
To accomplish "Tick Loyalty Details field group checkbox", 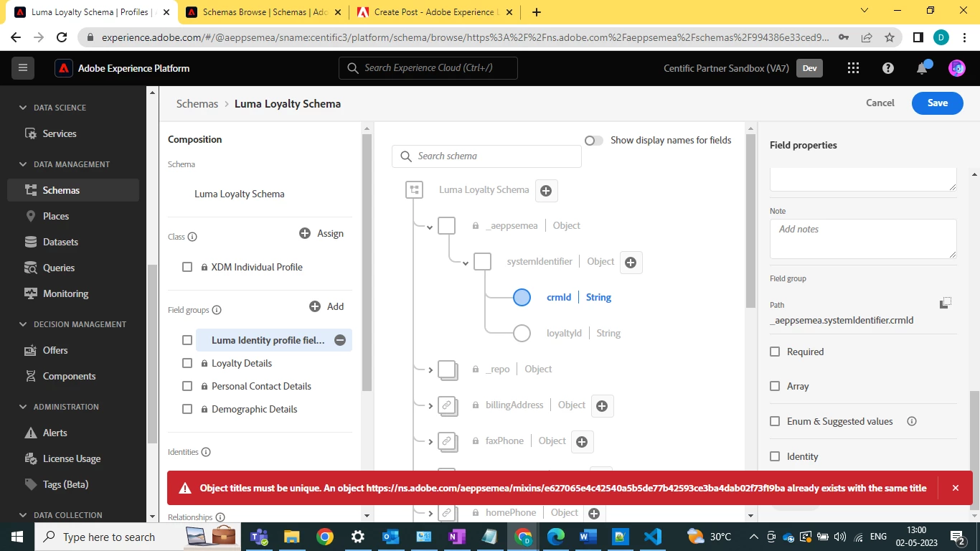I will (x=187, y=363).
